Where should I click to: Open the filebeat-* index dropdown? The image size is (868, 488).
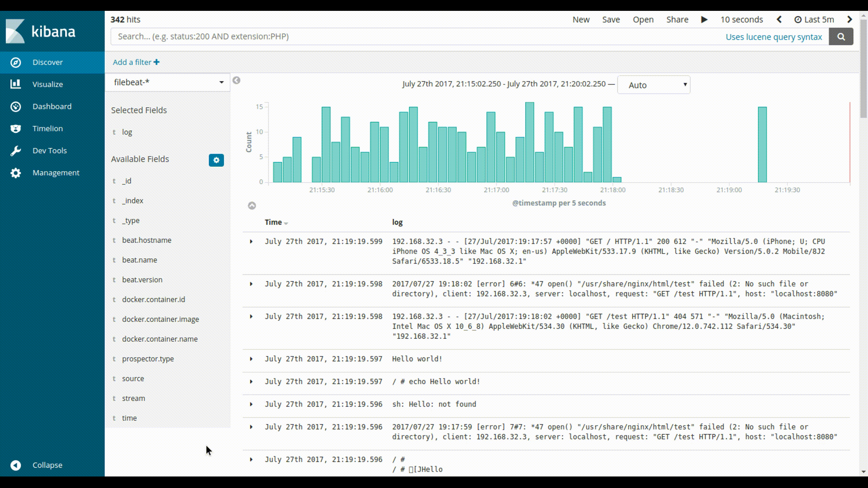(x=168, y=82)
